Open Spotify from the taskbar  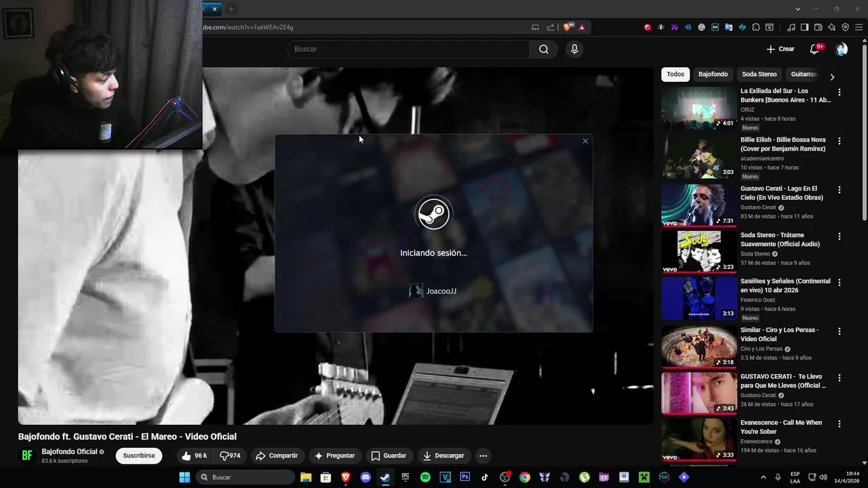pyautogui.click(x=425, y=477)
